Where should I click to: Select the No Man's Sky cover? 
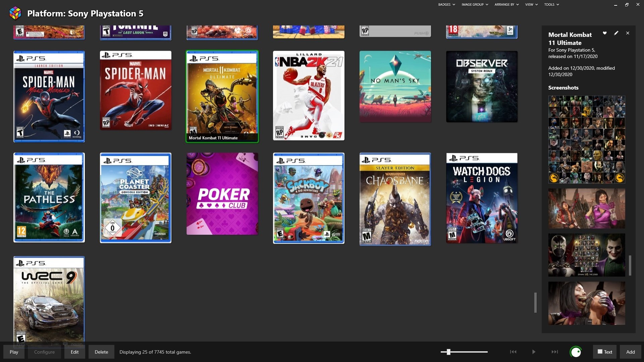click(x=395, y=86)
